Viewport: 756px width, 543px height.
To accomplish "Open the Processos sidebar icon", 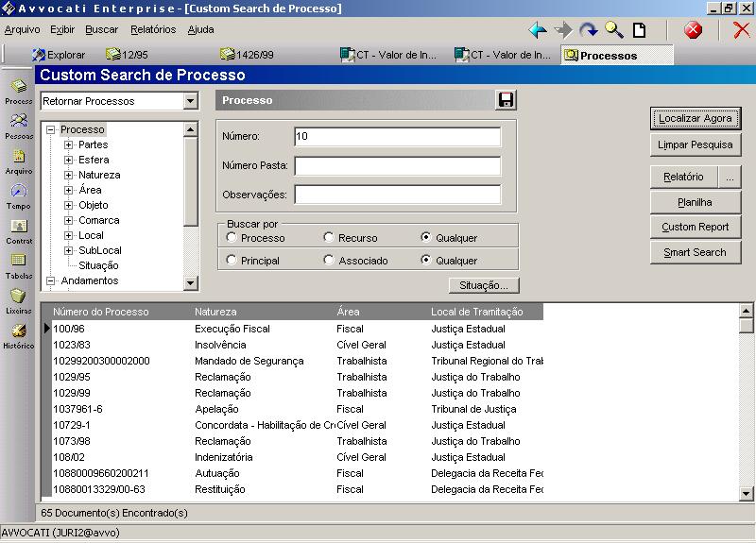I will click(19, 92).
